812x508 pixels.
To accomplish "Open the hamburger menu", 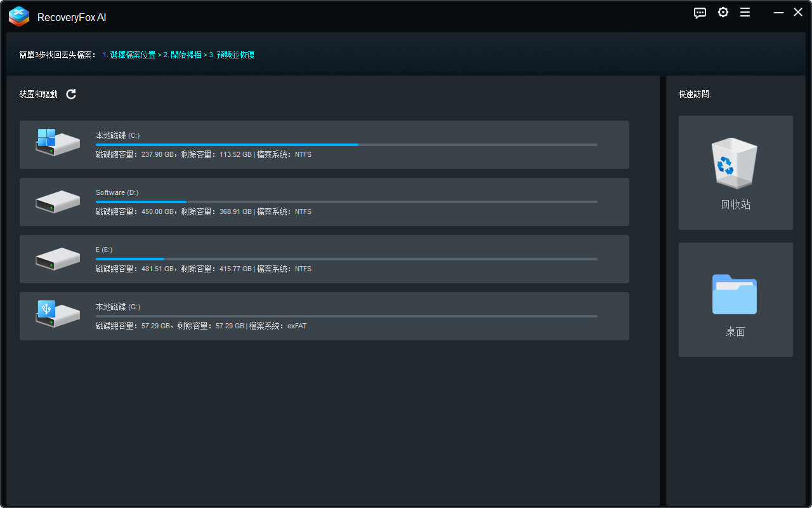I will click(745, 12).
